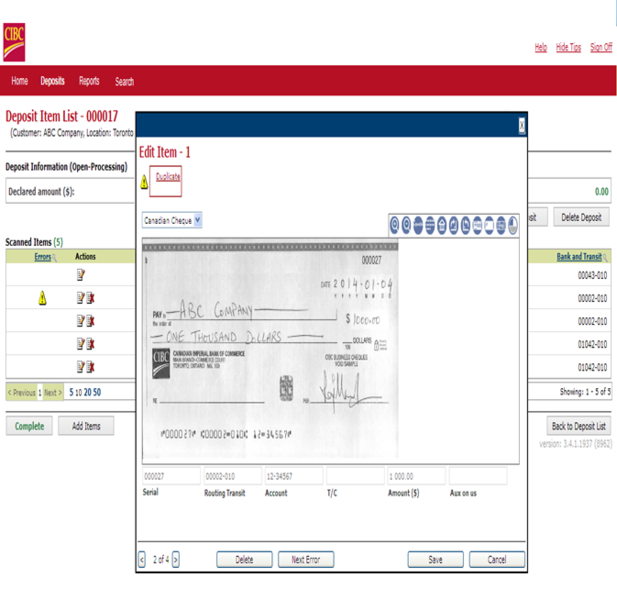Click the first zoom magnifier icon in image toolbar
The height and width of the screenshot is (600, 617).
tap(394, 225)
